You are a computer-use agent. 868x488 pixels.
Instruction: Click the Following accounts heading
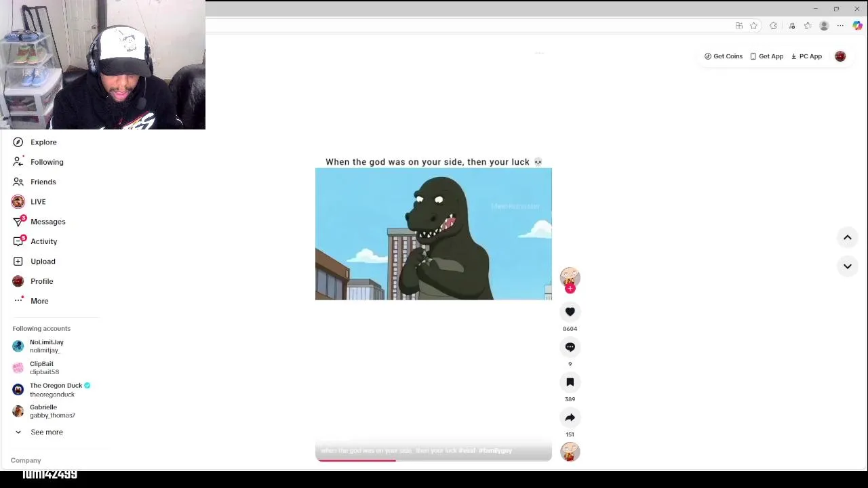pos(41,329)
